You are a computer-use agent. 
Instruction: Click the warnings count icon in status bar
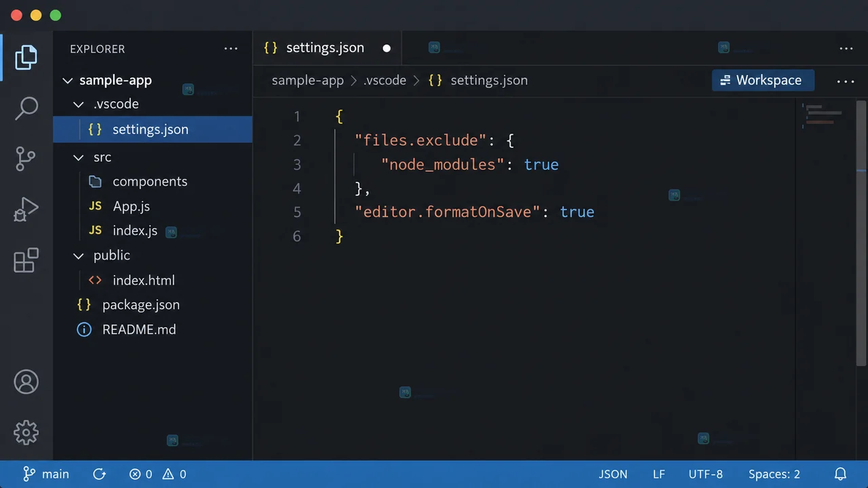pos(168,474)
